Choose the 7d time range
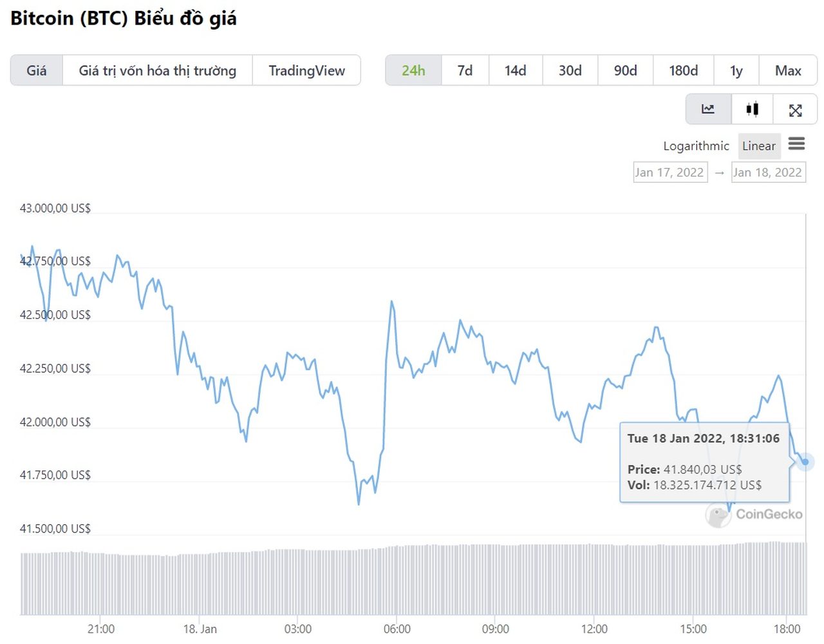This screenshot has width=824, height=644. tap(465, 70)
